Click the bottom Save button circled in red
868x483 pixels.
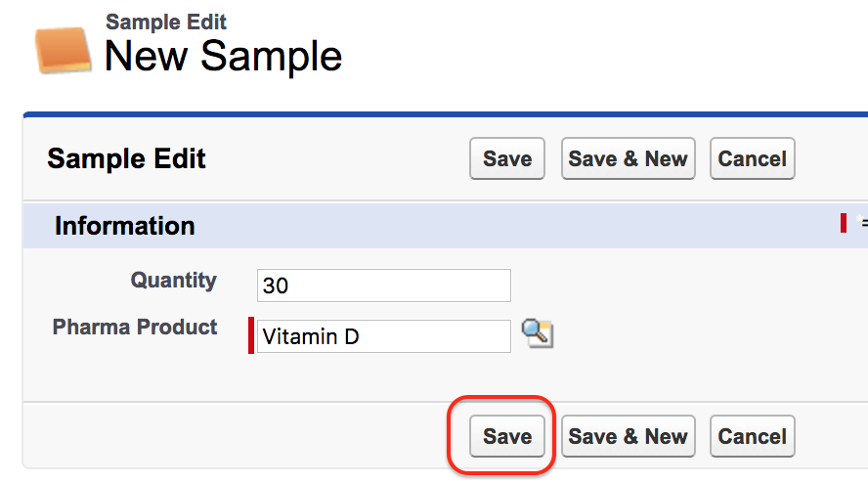[507, 436]
